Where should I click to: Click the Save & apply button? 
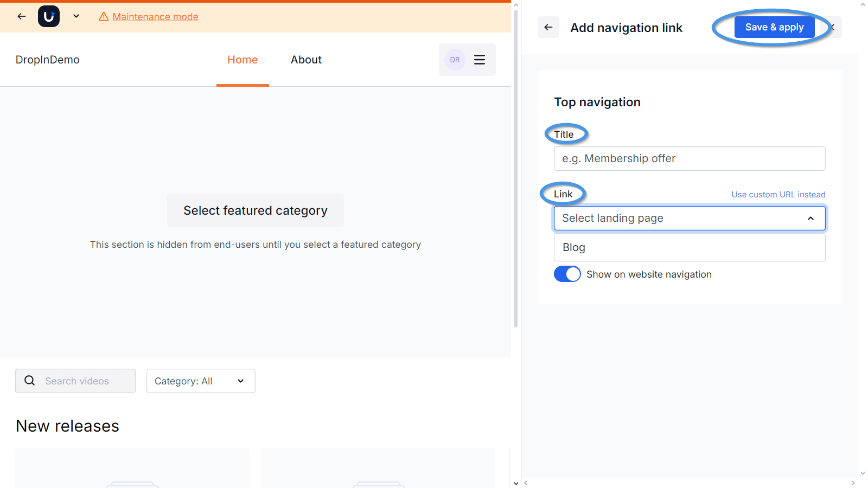pyautogui.click(x=775, y=27)
